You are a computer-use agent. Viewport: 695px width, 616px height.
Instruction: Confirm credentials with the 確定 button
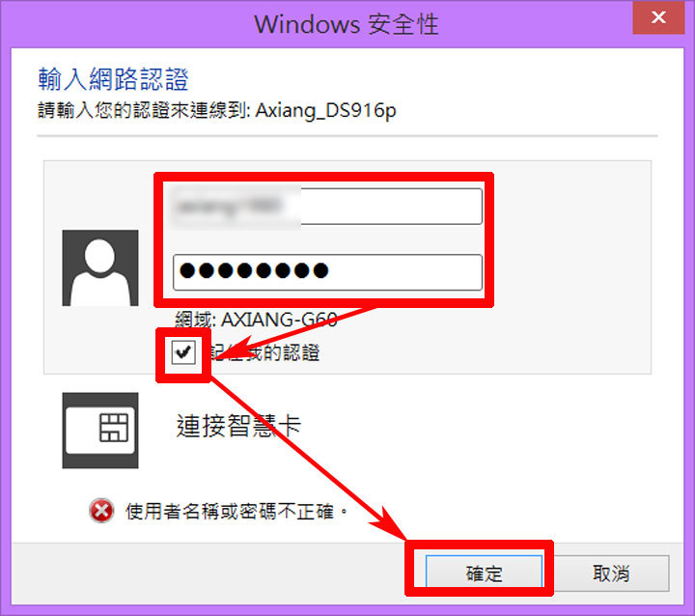pyautogui.click(x=484, y=573)
